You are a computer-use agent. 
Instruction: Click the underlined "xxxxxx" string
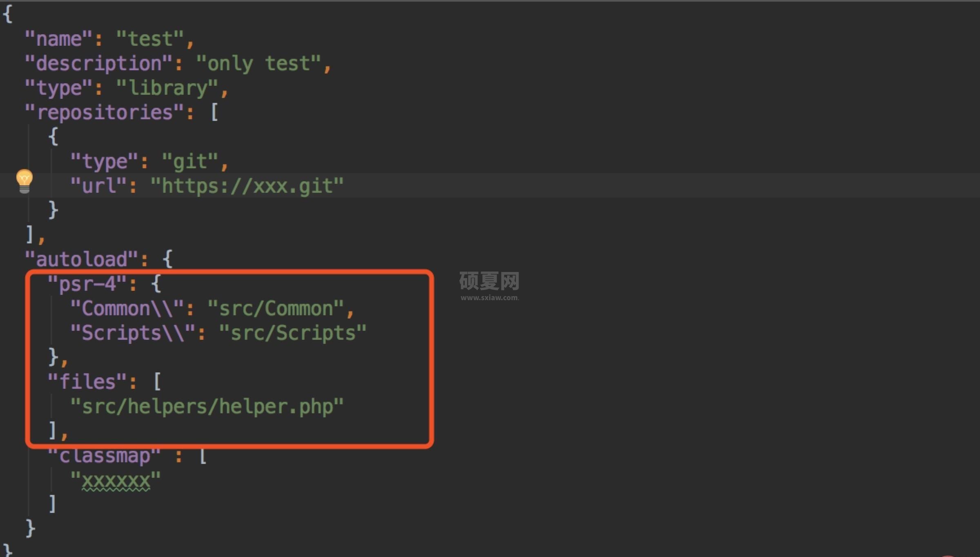pyautogui.click(x=116, y=481)
